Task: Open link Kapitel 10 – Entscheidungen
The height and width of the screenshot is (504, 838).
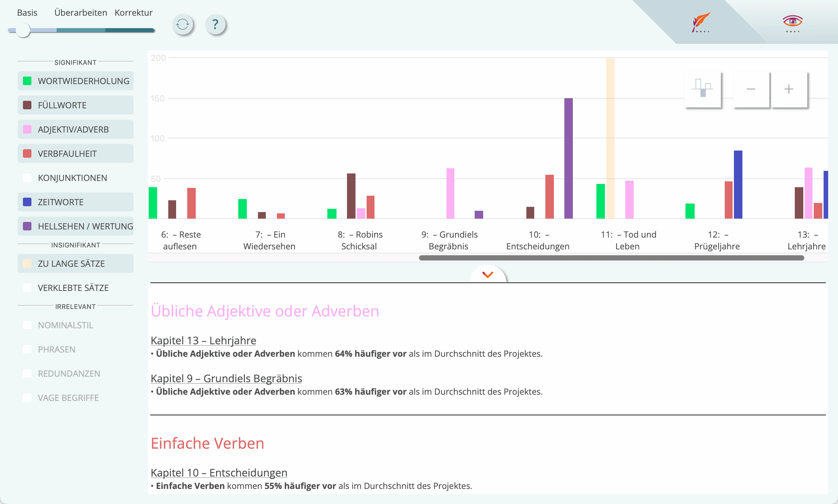Action: coord(219,472)
